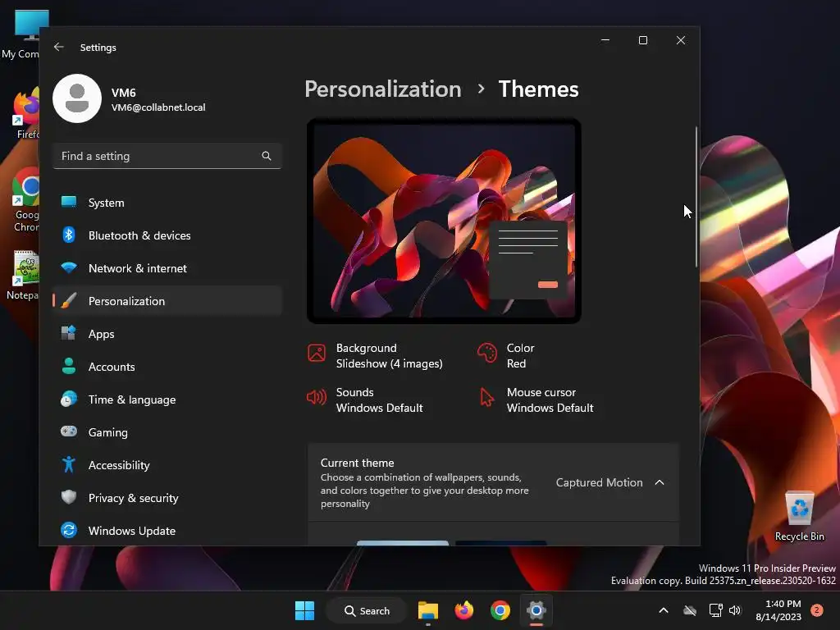Viewport: 840px width, 630px height.
Task: Click the search magnifier in Find a setting
Action: [267, 156]
